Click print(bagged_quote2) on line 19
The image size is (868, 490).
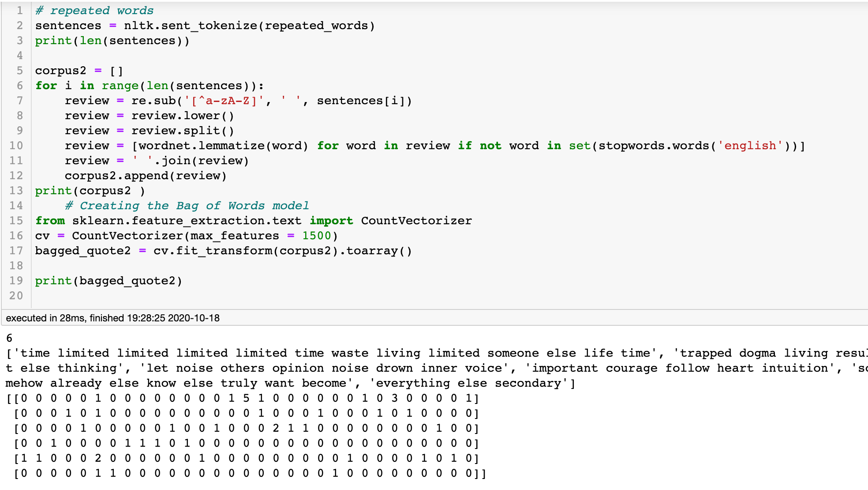110,280
